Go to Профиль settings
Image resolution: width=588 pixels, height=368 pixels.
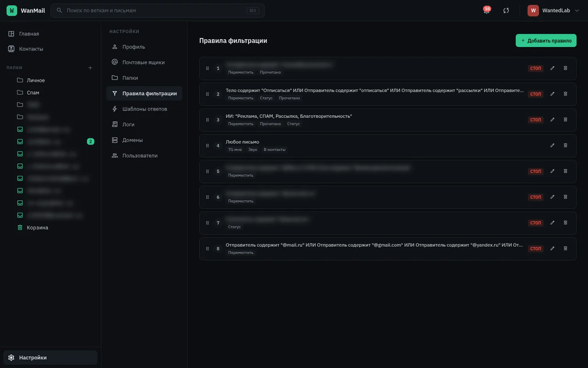[144, 47]
